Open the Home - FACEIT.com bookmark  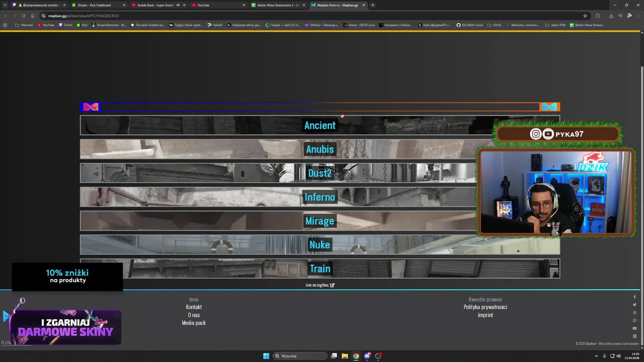coord(359,25)
